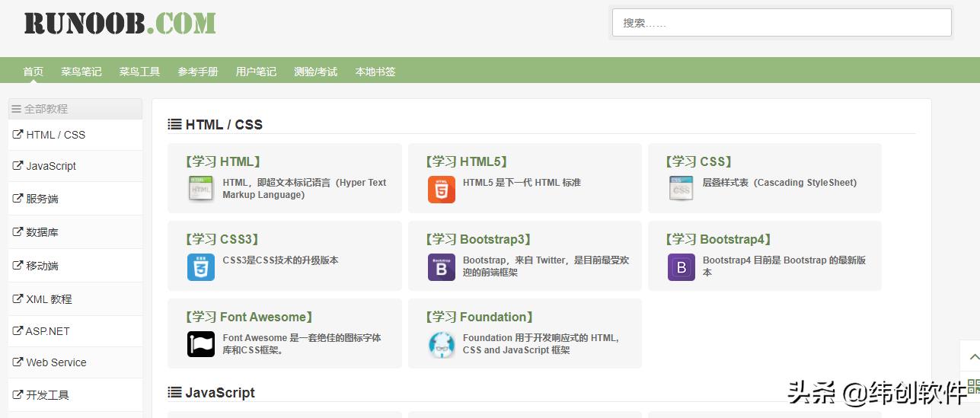Click the external-link icon beside Web Service
The height and width of the screenshot is (418, 980).
[x=18, y=362]
